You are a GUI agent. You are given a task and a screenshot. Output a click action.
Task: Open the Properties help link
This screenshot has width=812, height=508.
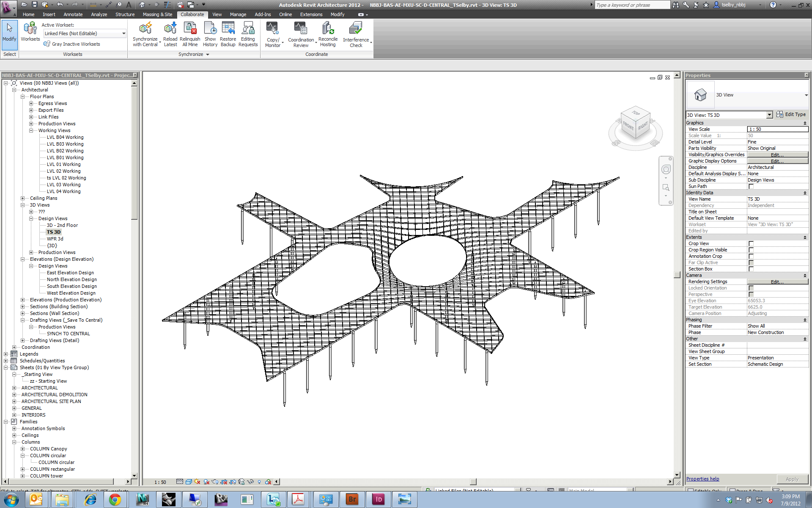point(702,479)
